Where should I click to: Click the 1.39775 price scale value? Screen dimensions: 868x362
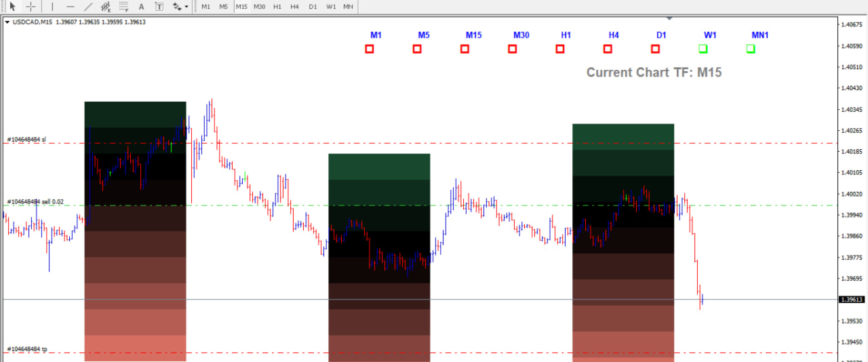[x=851, y=257]
